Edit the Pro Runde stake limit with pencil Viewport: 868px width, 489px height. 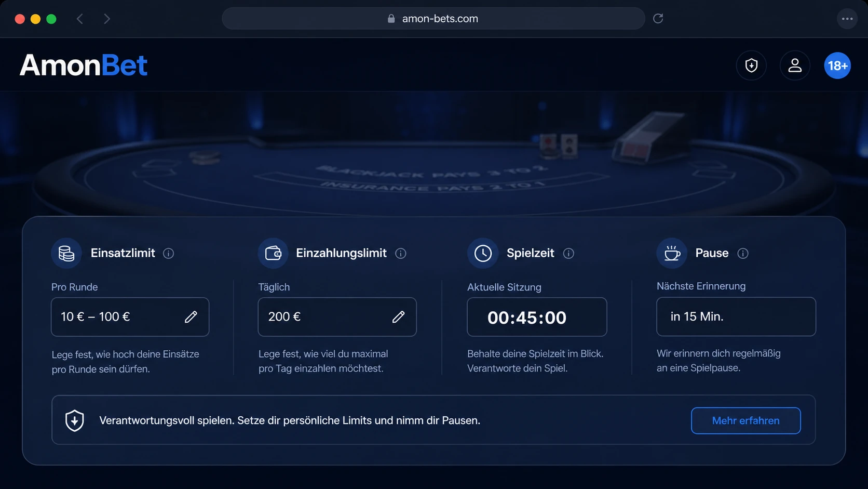[x=191, y=316]
